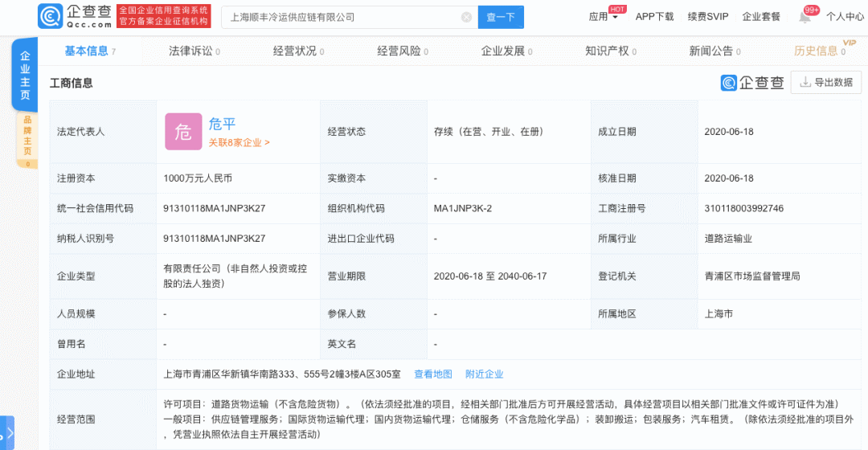Open 企业套餐 link
This screenshot has height=450, width=868.
(761, 17)
